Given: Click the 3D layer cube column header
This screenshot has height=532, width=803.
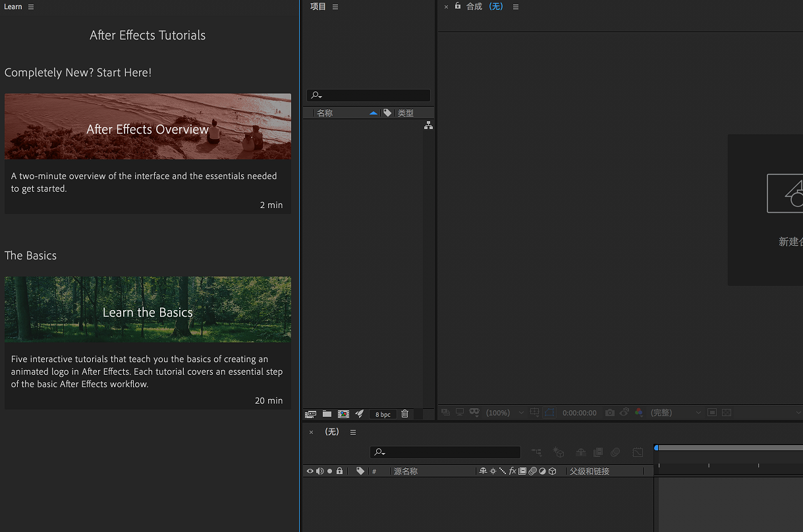Looking at the screenshot, I should coord(553,471).
